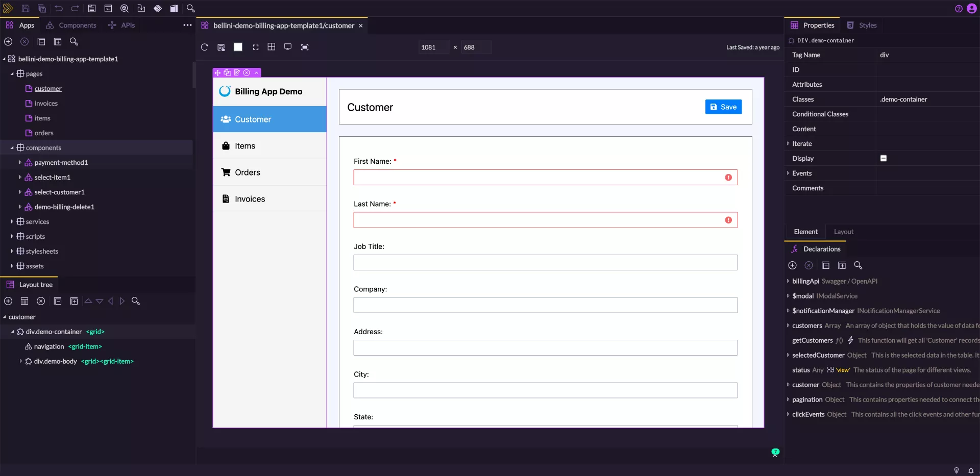Toggle the Display property checkbox
This screenshot has height=476, width=980.
tap(884, 158)
